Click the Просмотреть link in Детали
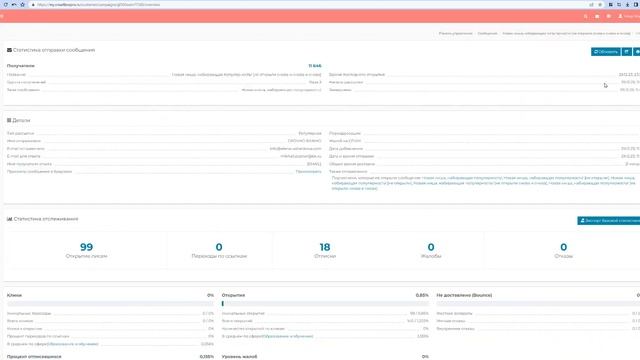This screenshot has width=640, height=360. click(x=309, y=171)
